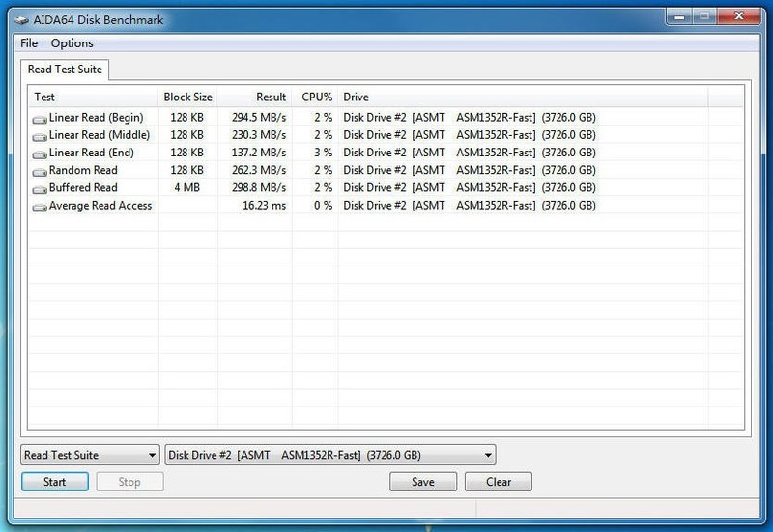Click the Random Read row drive icon
Screen dimensions: 773x532
pyautogui.click(x=40, y=172)
